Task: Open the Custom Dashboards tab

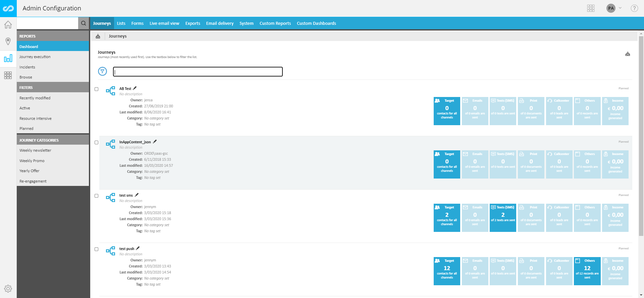Action: tap(316, 23)
